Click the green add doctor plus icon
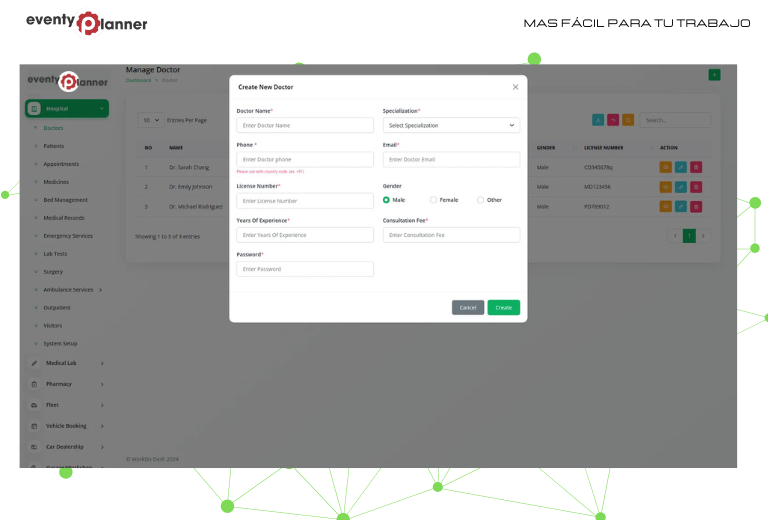This screenshot has height=520, width=768. [x=713, y=75]
